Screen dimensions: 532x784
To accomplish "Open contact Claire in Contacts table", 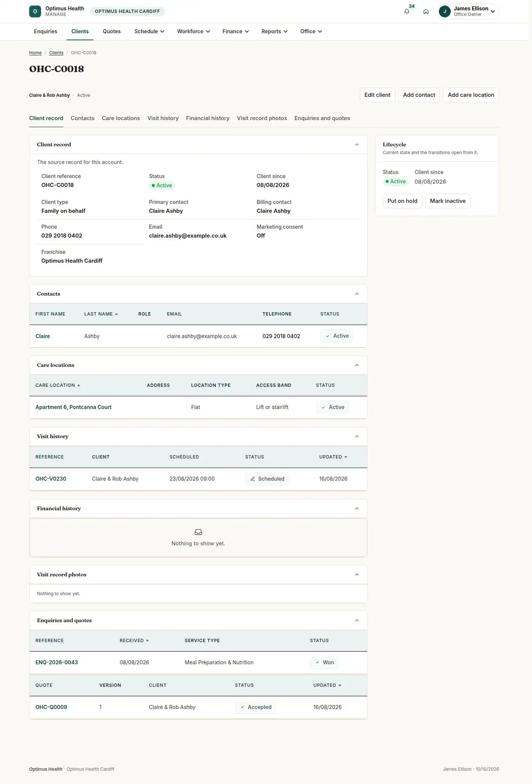I will [x=43, y=336].
